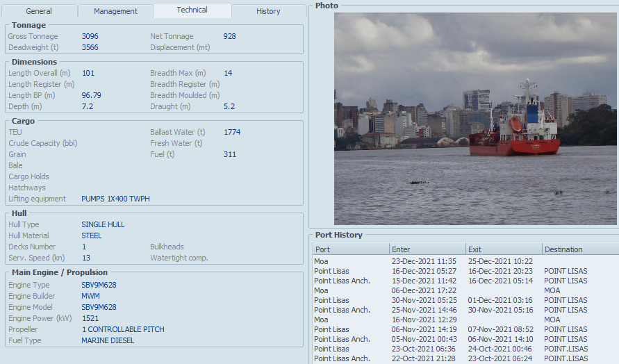Click Hull Material value STEEL
The height and width of the screenshot is (364, 619).
92,235
